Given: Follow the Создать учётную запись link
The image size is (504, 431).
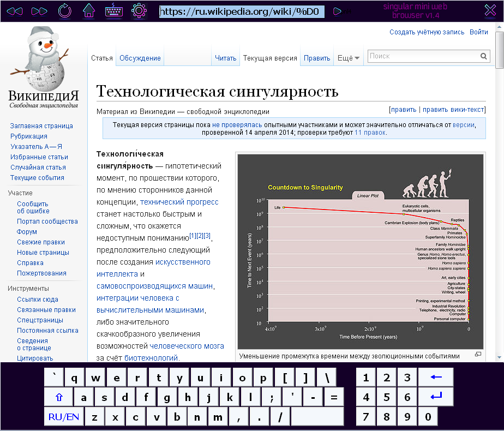Looking at the screenshot, I should [427, 32].
